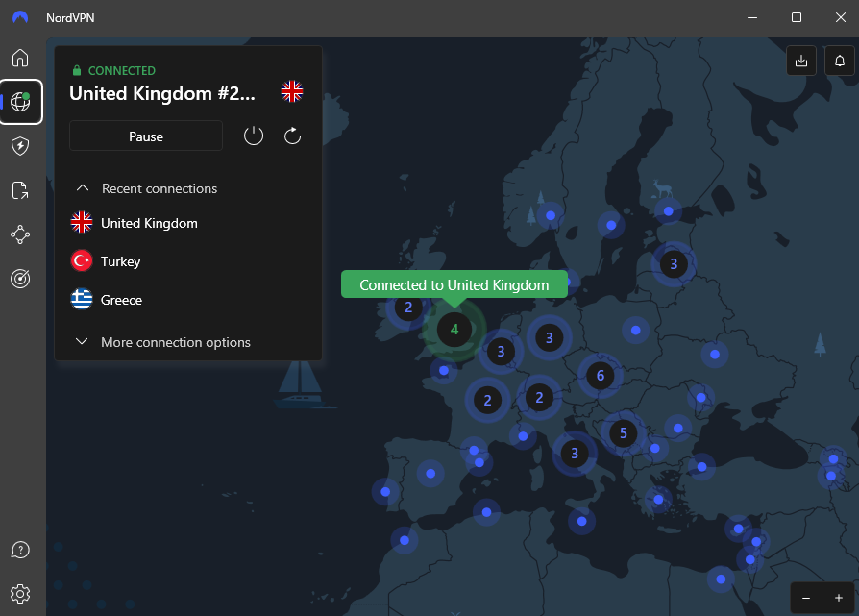Open Dark Web Monitor target icon
This screenshot has height=616, width=859.
tap(20, 279)
